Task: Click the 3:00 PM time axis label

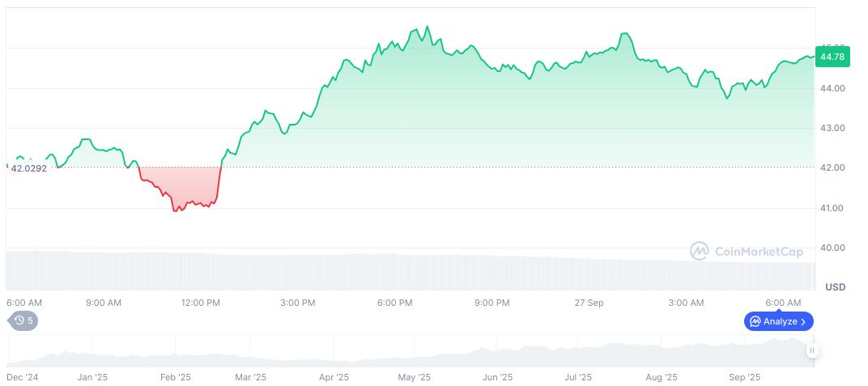Action: pyautogui.click(x=298, y=303)
